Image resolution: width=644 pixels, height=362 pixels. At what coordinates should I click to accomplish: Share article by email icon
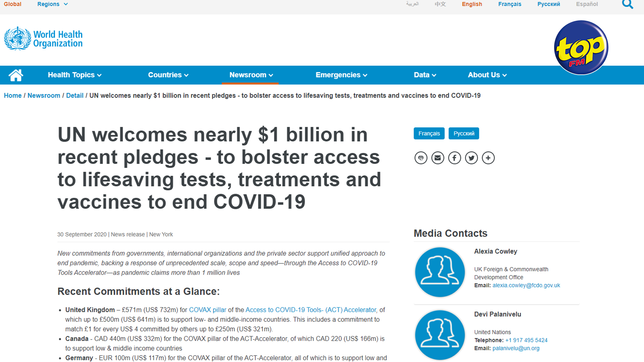(x=438, y=158)
